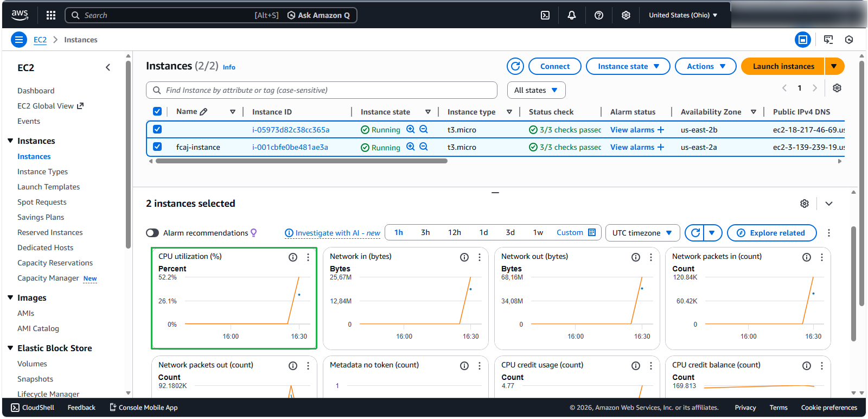
Task: Collapse the Elastic Block Store section
Action: 10,348
